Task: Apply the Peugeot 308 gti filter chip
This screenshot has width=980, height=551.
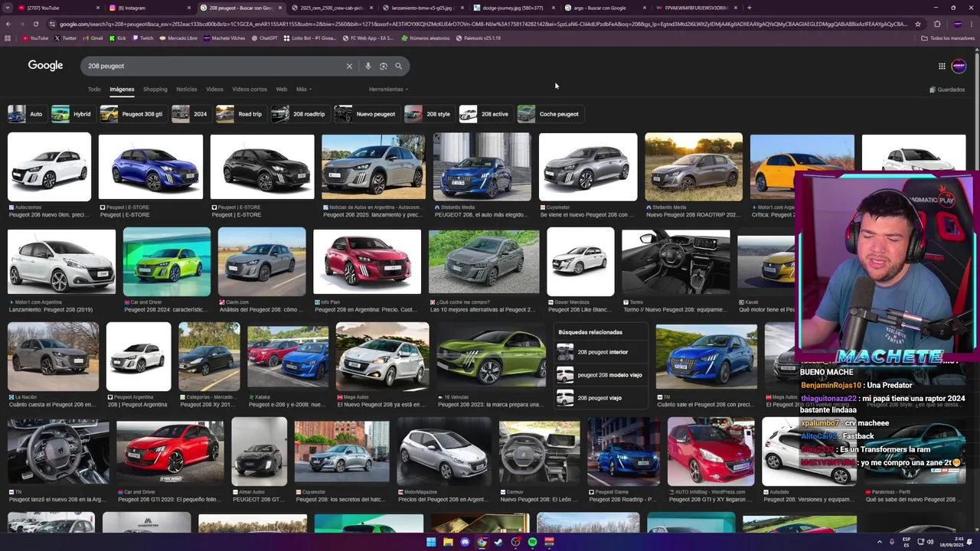Action: (133, 114)
